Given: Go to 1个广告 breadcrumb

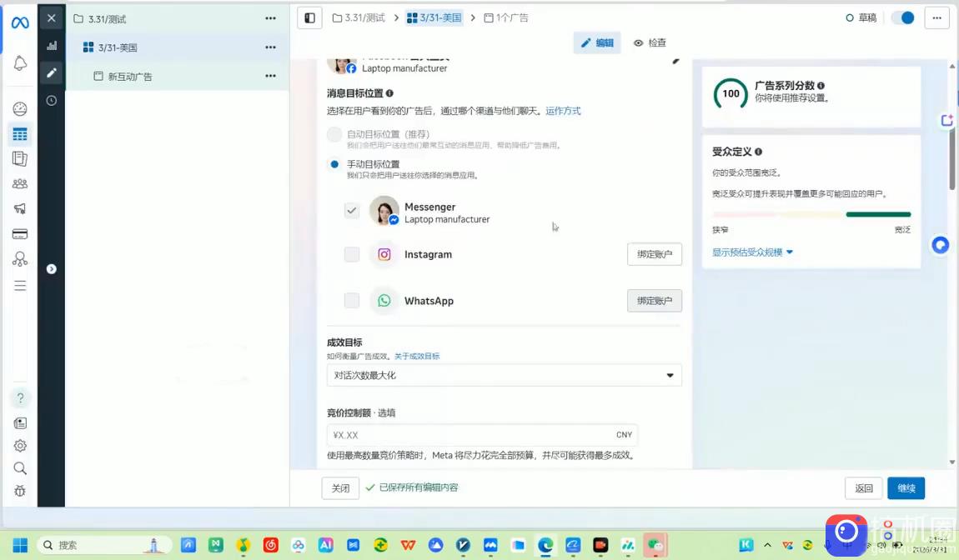Looking at the screenshot, I should tap(506, 17).
